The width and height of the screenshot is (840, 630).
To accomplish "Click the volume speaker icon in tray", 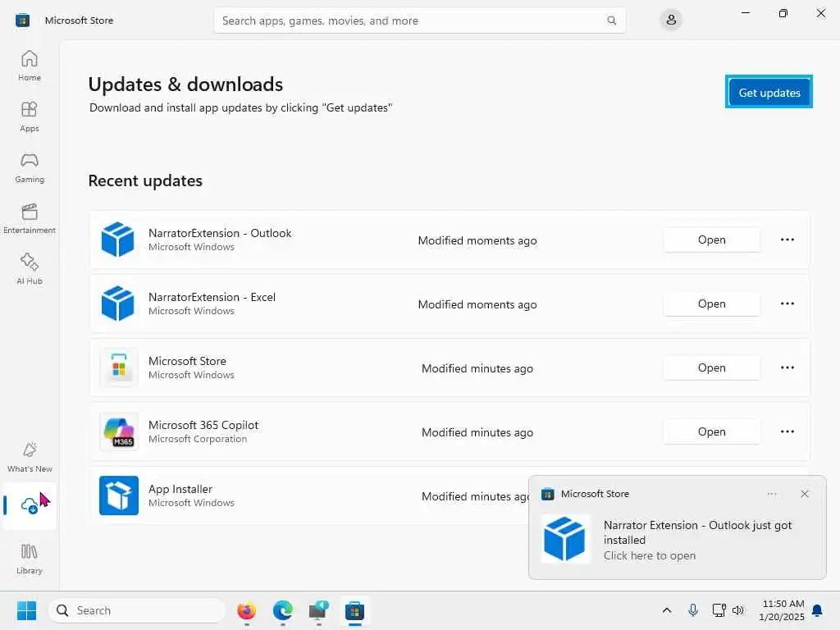I will tap(738, 610).
